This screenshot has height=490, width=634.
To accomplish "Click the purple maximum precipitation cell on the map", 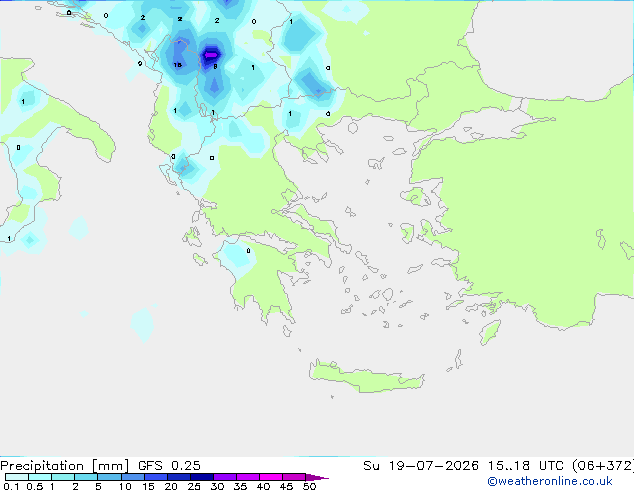I will 211,54.
